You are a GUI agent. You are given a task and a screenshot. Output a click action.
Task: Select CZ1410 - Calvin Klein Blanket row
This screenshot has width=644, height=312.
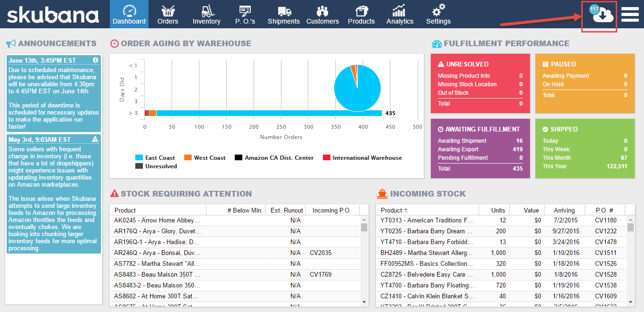coord(501,296)
